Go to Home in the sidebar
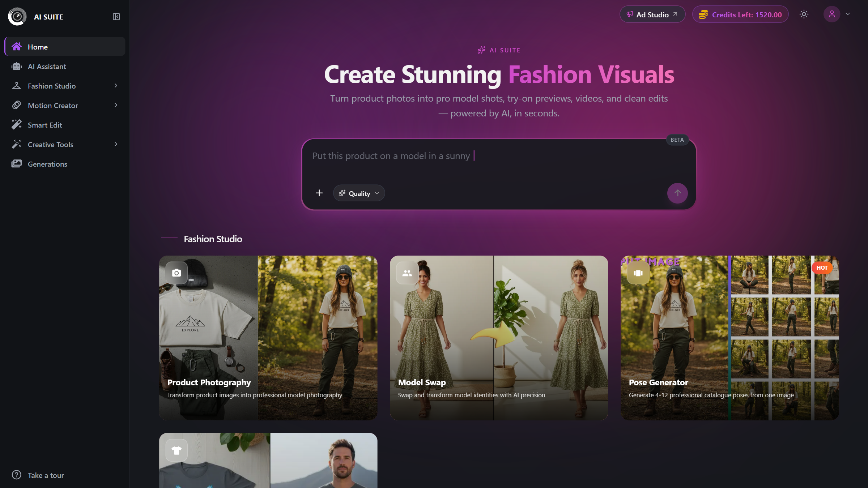This screenshot has height=488, width=868. click(x=65, y=47)
